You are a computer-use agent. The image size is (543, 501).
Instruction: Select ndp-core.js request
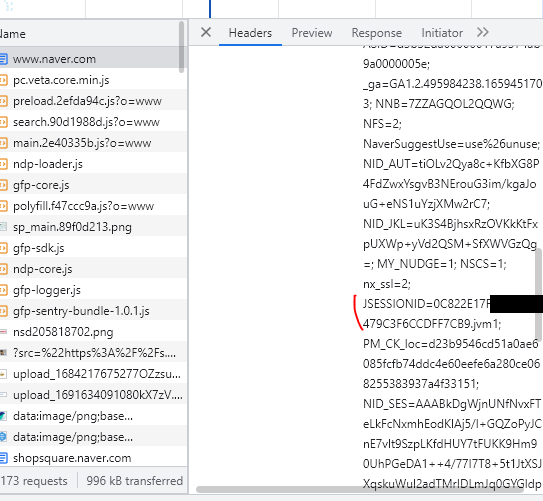(94, 269)
